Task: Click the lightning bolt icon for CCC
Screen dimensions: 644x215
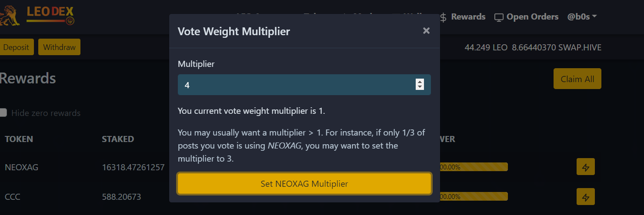Action: [586, 197]
